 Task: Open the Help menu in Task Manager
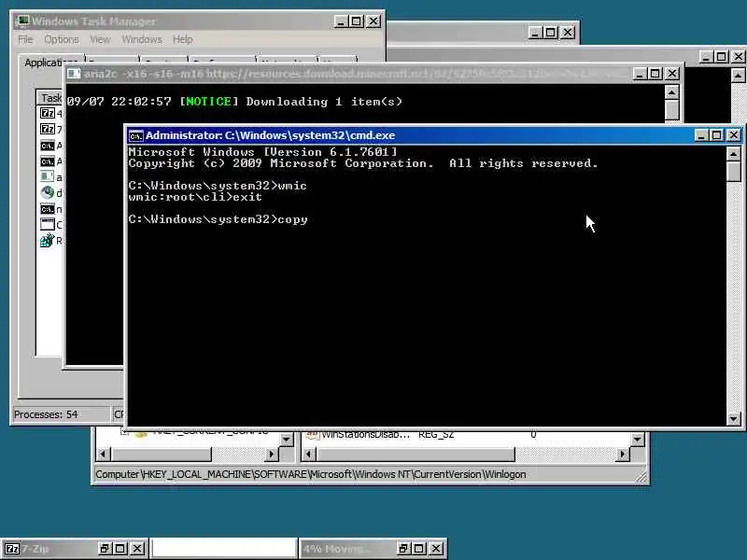pyautogui.click(x=182, y=39)
